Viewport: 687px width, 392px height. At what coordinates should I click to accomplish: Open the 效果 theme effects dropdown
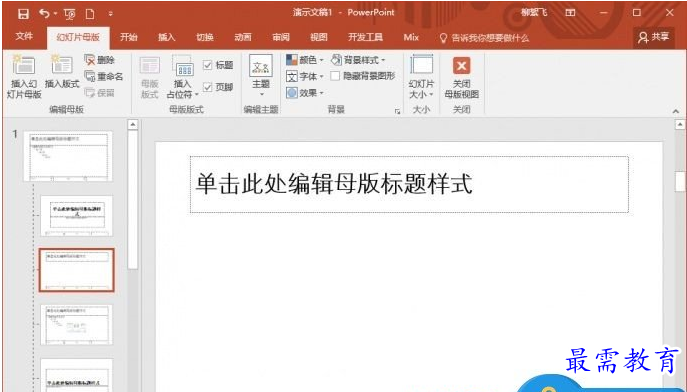click(x=305, y=93)
